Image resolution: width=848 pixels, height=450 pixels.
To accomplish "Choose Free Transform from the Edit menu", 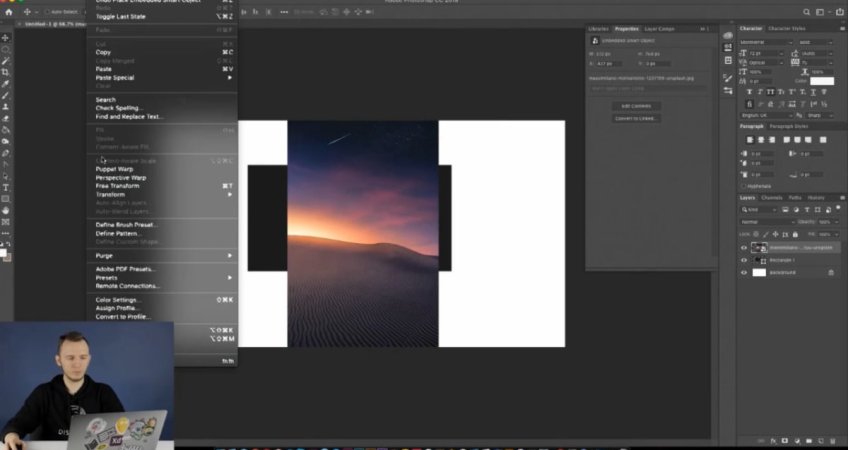I will click(x=117, y=186).
